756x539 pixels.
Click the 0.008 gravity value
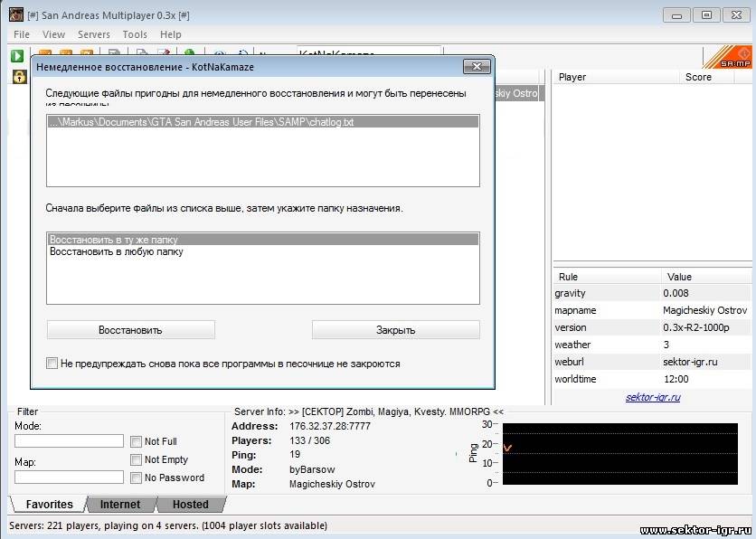676,293
